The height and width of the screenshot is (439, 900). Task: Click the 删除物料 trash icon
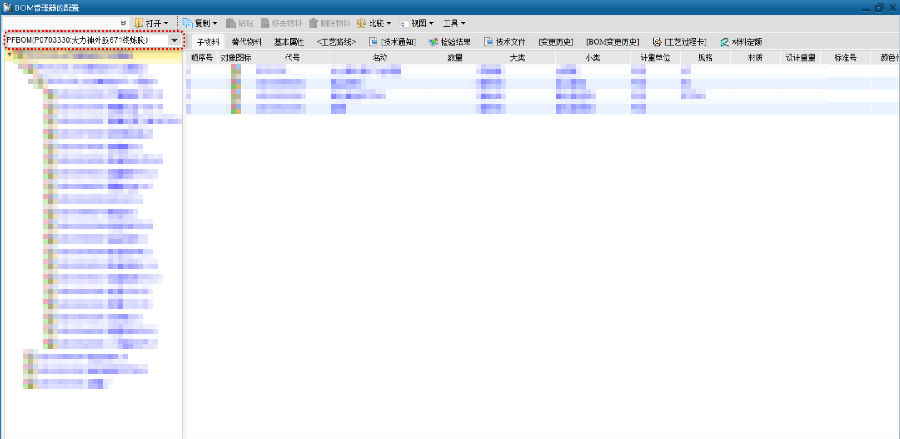pyautogui.click(x=313, y=23)
